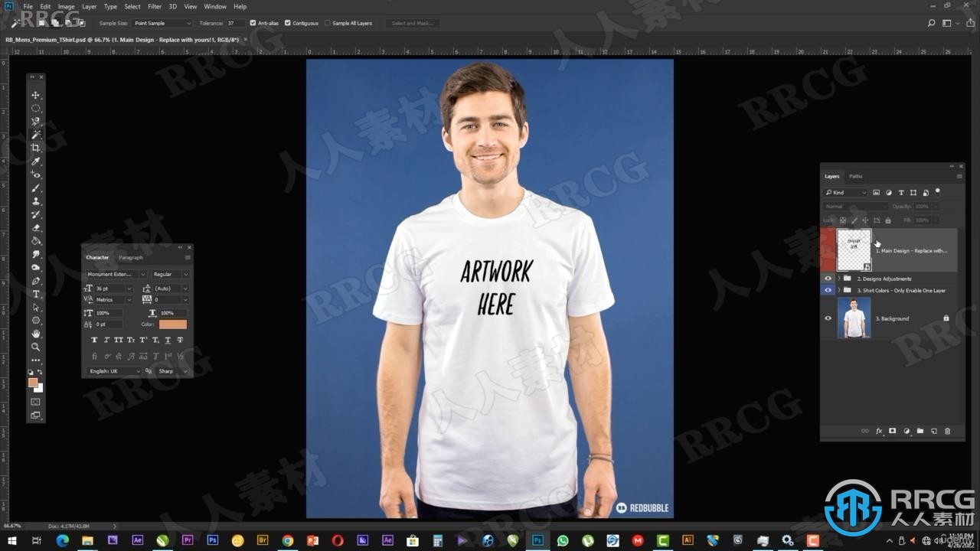This screenshot has height=551, width=980.
Task: Open the Filter menu
Action: tap(155, 6)
